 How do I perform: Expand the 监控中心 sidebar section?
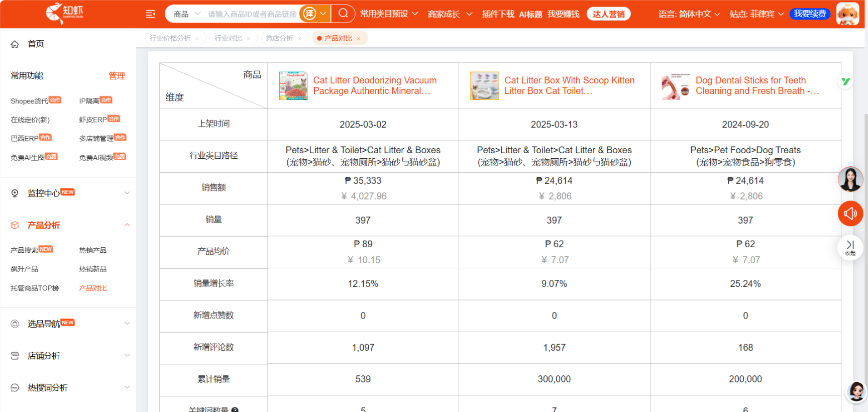pyautogui.click(x=127, y=193)
